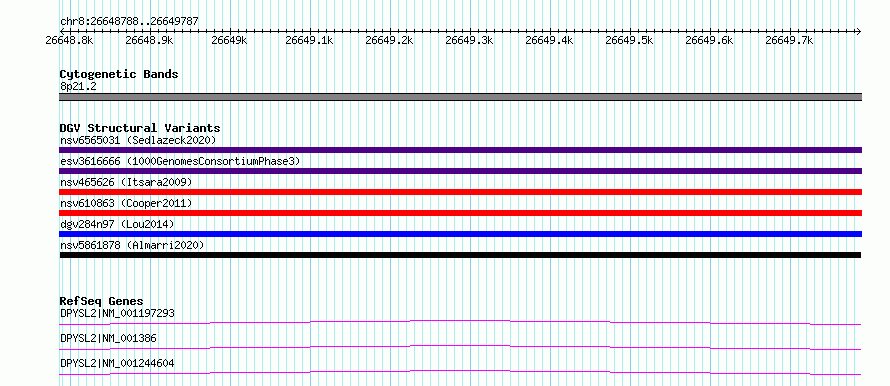Click the 26649.3k ruler tick label
Viewport: 890px width, 386px height.
point(469,40)
